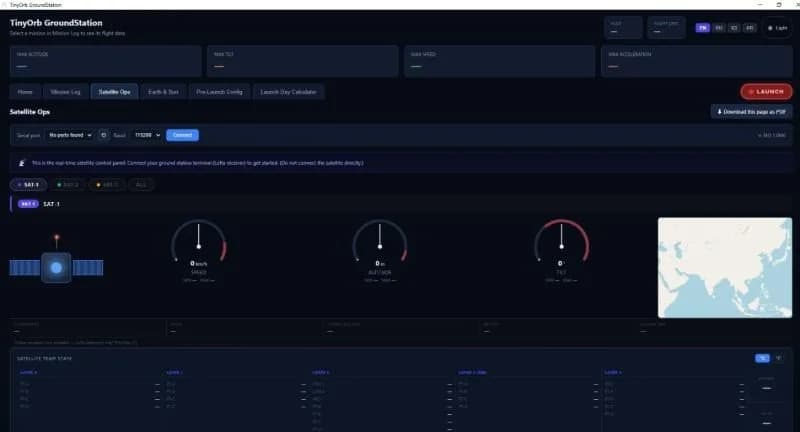Image resolution: width=800 pixels, height=432 pixels.
Task: Click the info icon in the notice banner
Action: [21, 163]
